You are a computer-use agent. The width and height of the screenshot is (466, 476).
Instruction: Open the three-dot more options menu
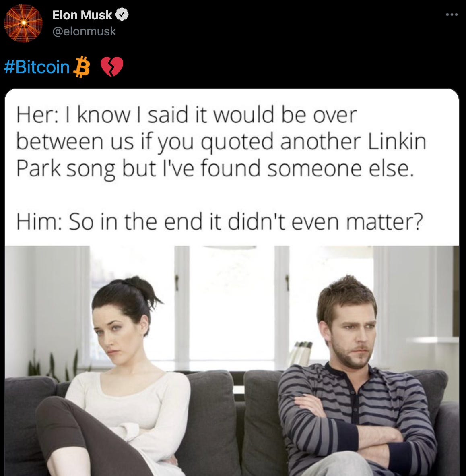(x=452, y=14)
